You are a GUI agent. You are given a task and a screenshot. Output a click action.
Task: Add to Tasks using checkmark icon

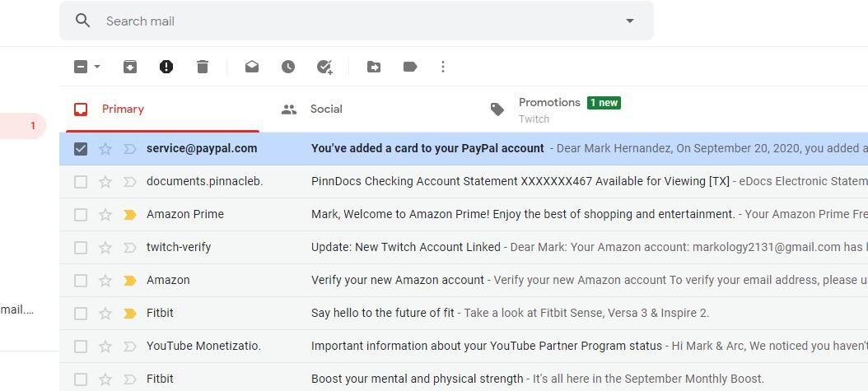click(x=324, y=67)
